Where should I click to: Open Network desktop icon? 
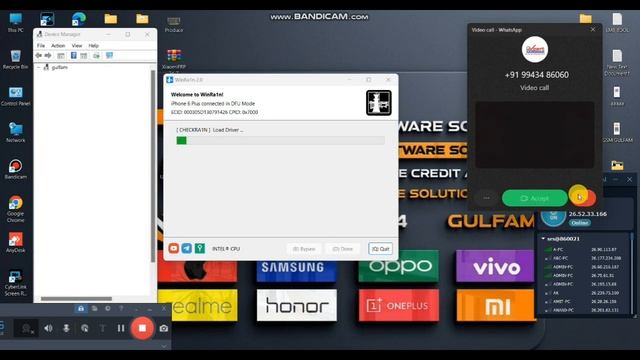click(16, 133)
